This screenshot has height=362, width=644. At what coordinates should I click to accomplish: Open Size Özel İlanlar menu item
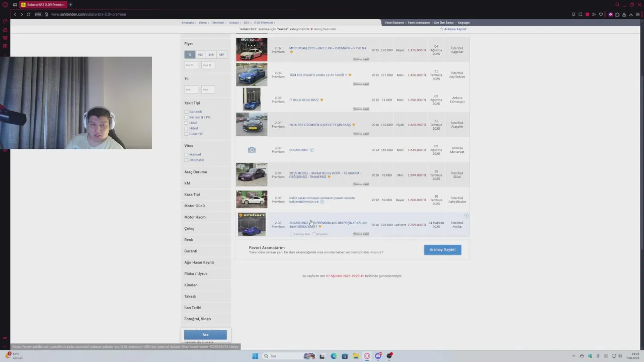444,23
